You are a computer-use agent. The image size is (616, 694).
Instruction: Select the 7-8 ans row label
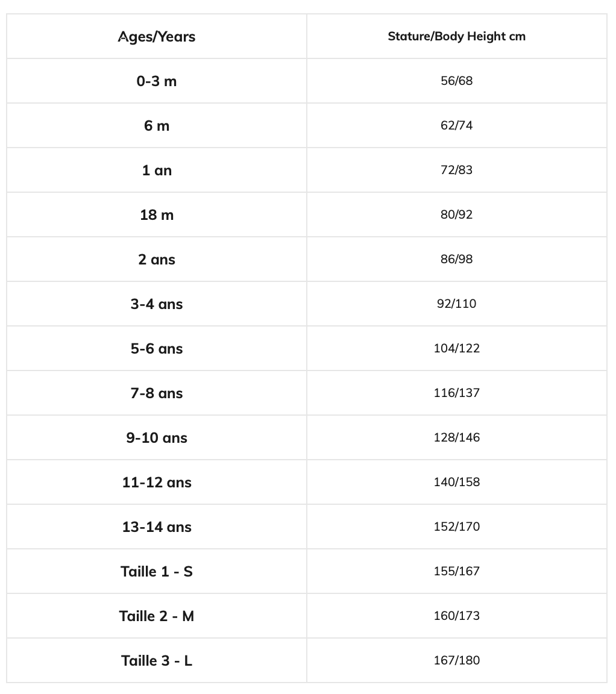tap(157, 393)
